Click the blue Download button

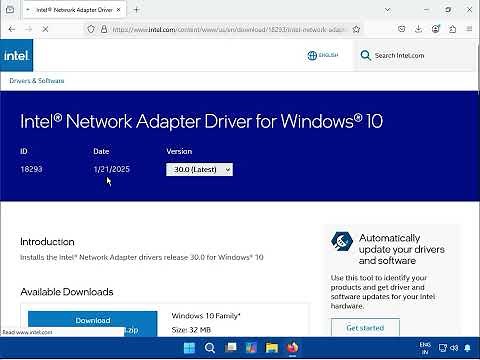[x=92, y=323]
